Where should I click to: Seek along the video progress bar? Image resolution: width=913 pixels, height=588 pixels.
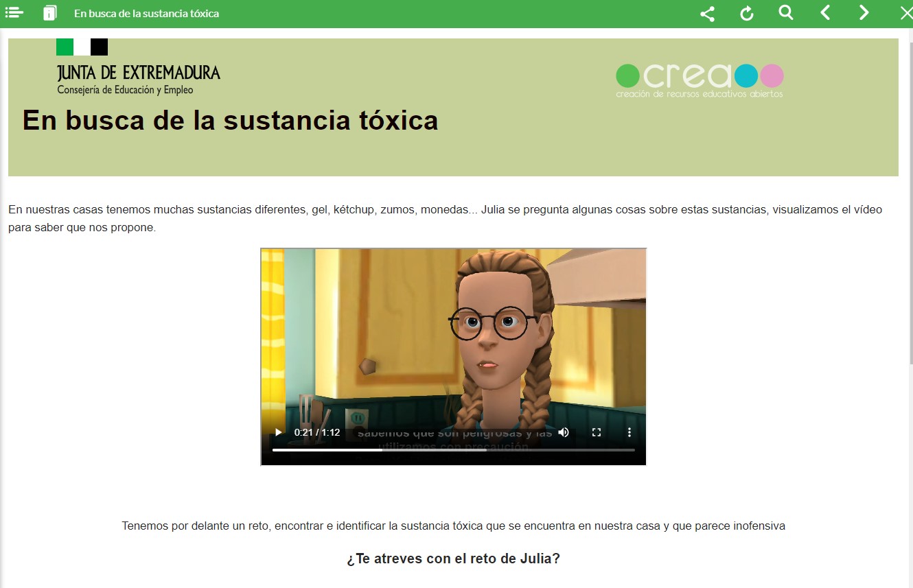pyautogui.click(x=454, y=450)
